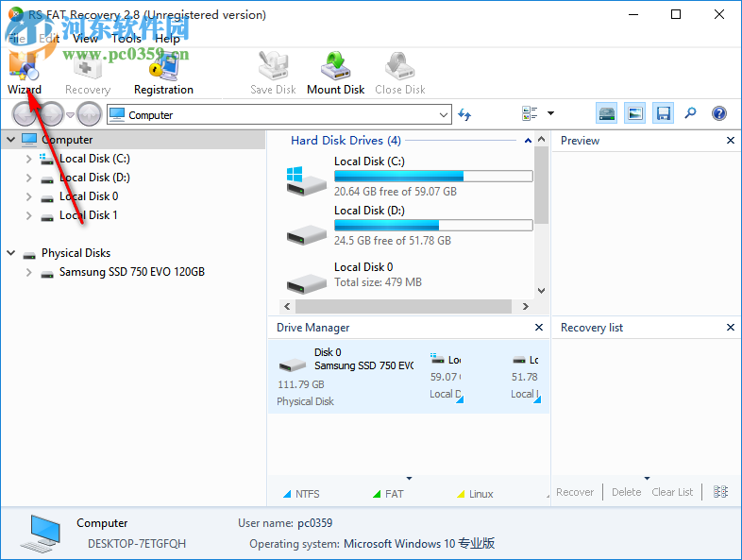Click the Delete button in Recovery list

click(x=626, y=492)
